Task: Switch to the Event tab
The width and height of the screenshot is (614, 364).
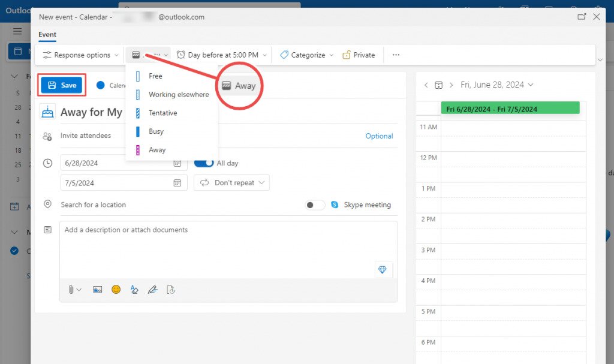Action: (x=47, y=34)
